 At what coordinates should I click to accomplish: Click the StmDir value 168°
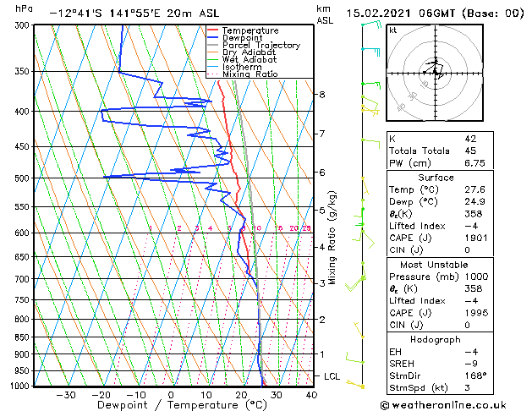click(475, 375)
